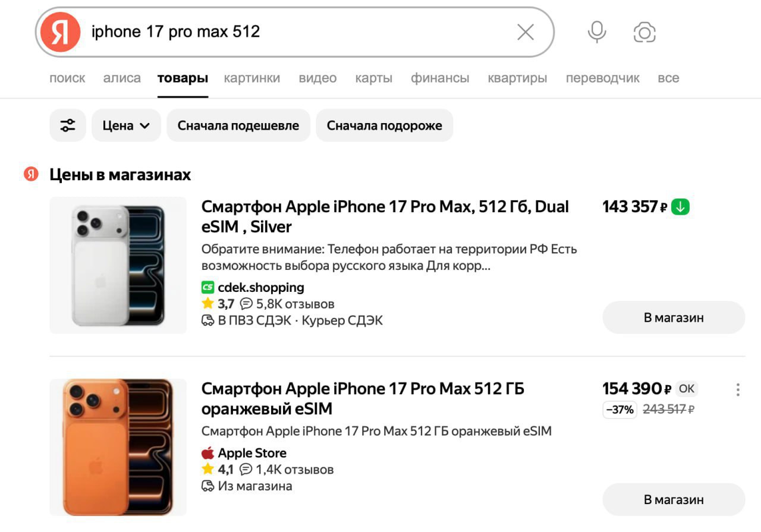Click the orange iPhone product thumbnail
Viewport: 761px width, 532px height.
click(x=118, y=447)
